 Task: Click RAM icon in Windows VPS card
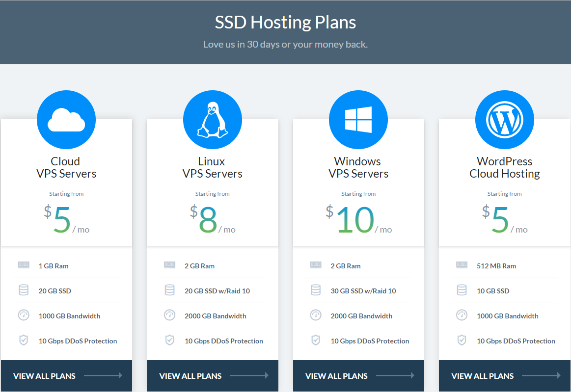316,265
